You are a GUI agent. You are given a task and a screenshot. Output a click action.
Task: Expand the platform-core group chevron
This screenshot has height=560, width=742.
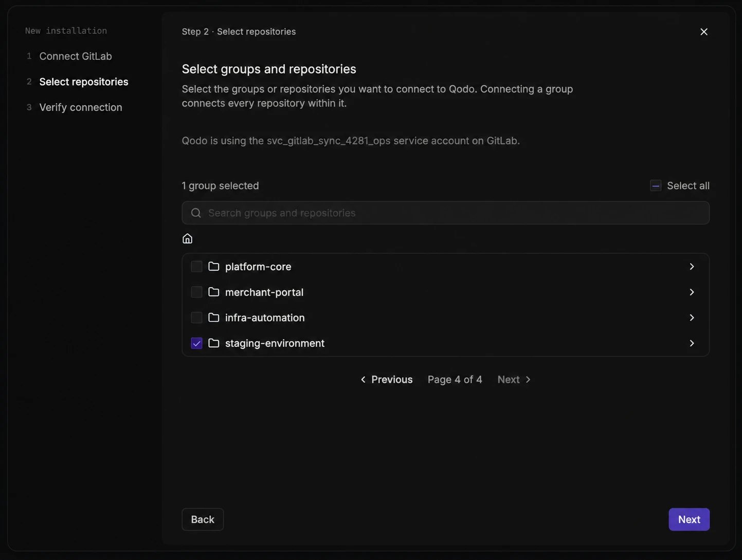(x=692, y=267)
